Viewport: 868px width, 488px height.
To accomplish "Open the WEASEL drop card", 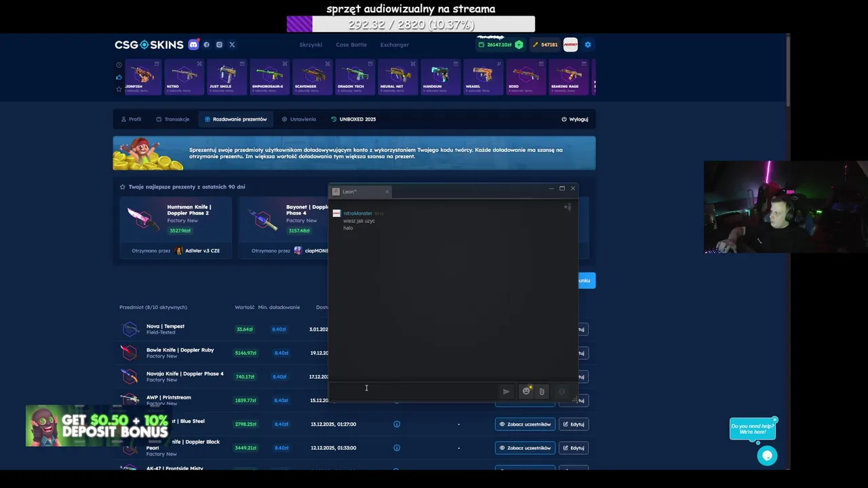I will [482, 77].
